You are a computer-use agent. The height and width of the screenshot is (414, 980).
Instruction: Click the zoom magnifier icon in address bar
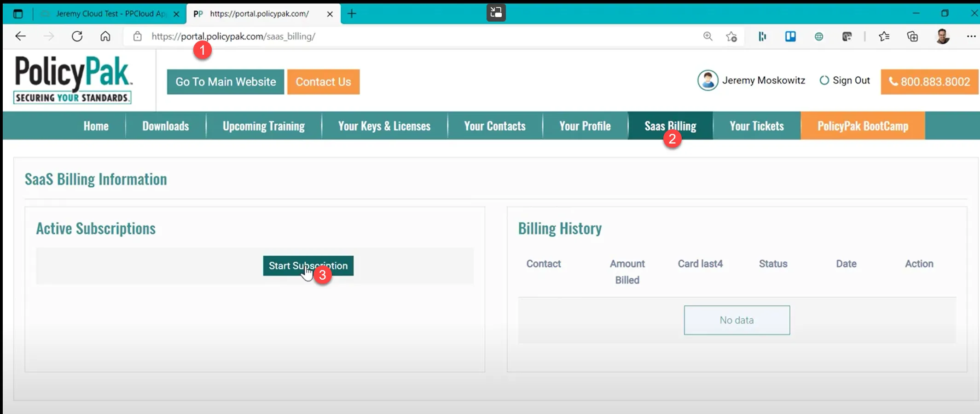point(707,36)
